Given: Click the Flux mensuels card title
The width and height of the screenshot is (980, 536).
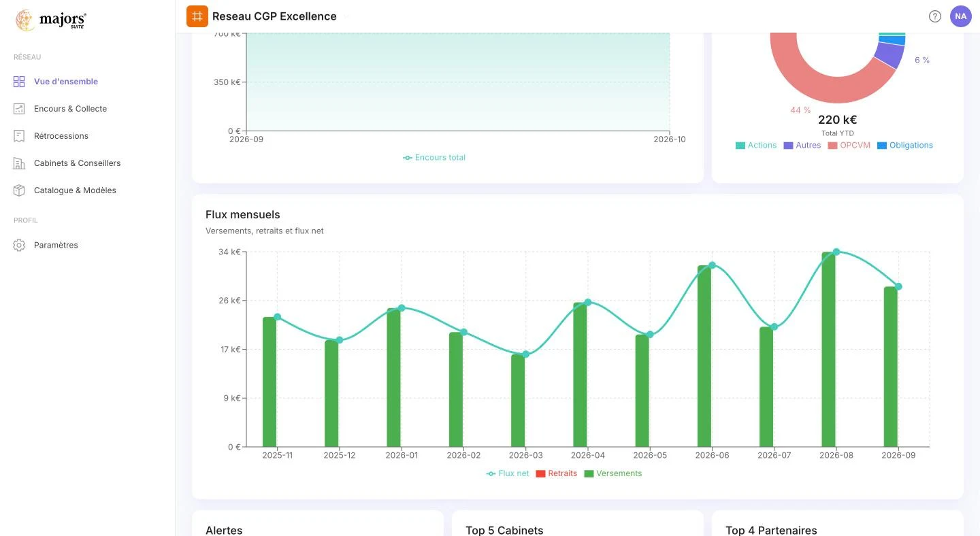Looking at the screenshot, I should [x=243, y=215].
